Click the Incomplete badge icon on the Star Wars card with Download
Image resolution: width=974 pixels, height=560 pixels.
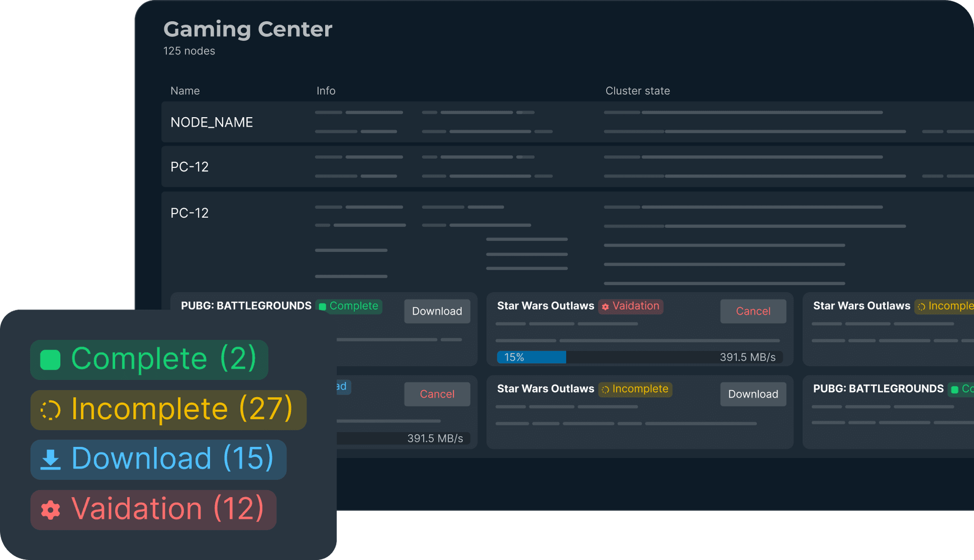[x=605, y=390]
